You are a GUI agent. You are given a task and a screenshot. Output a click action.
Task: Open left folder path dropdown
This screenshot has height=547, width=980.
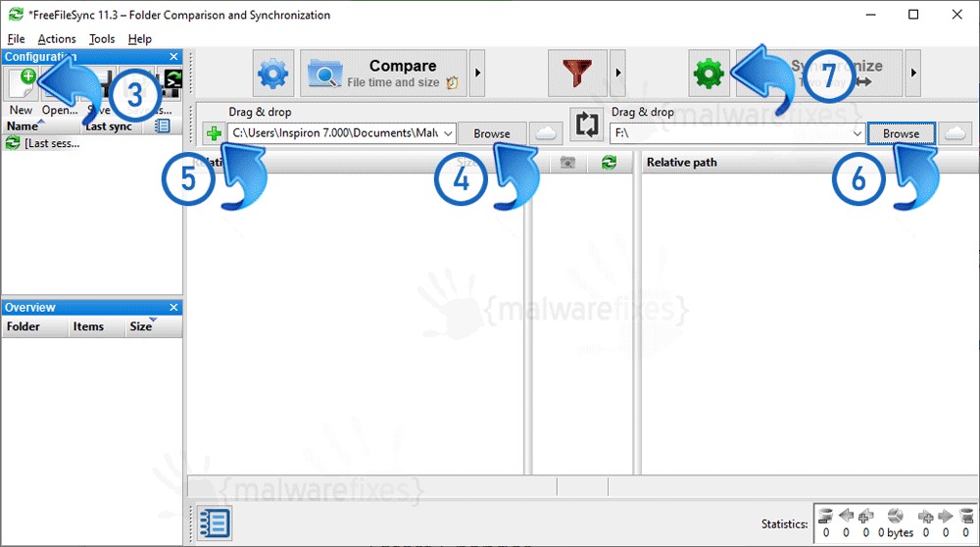click(448, 133)
